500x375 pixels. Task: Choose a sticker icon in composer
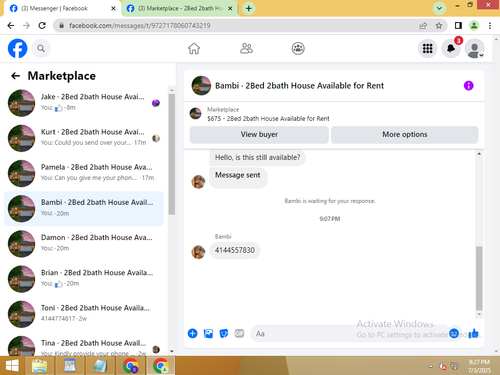click(224, 333)
